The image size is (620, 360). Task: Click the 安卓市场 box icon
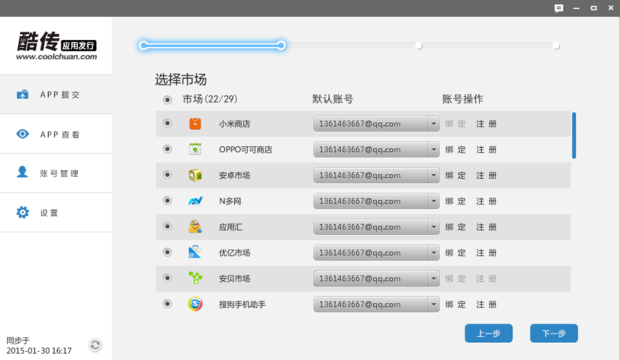(195, 175)
